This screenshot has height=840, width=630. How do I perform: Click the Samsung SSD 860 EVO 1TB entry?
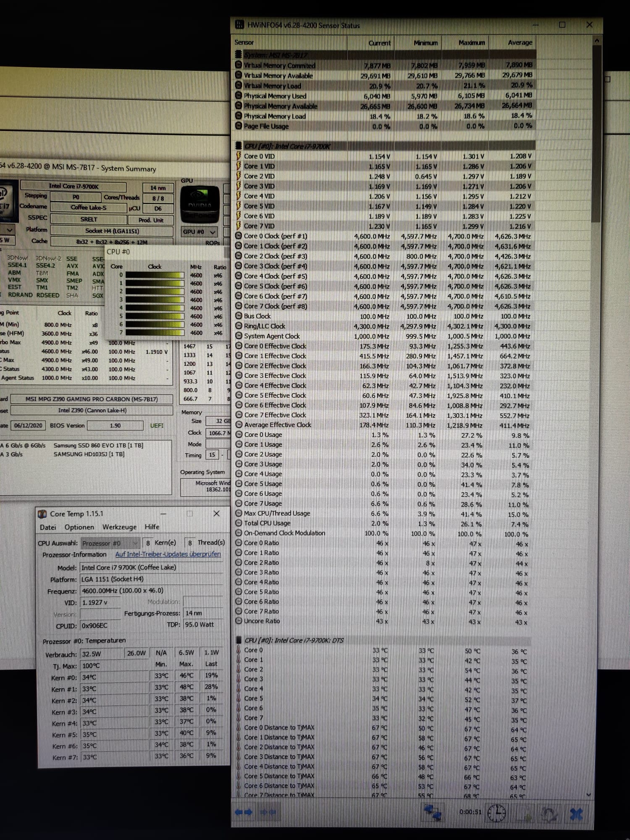coord(98,445)
